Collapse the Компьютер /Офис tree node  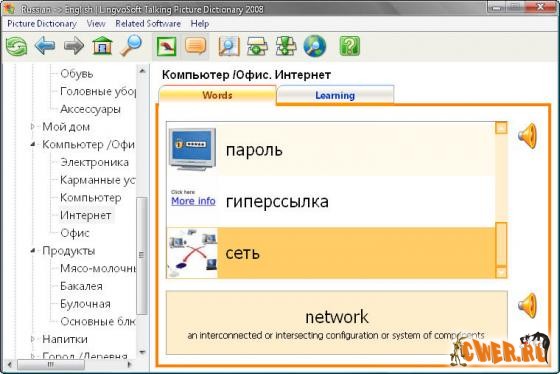point(32,145)
